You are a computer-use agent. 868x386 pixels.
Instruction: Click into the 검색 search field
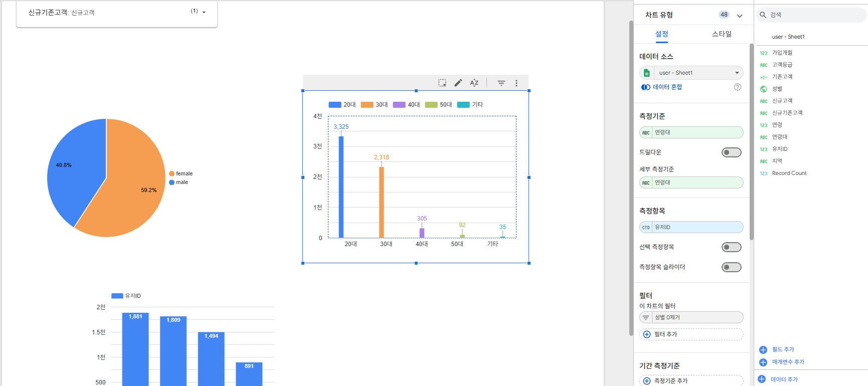point(812,15)
